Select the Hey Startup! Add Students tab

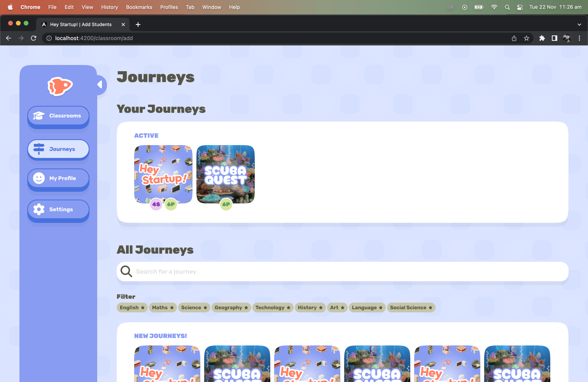[84, 25]
